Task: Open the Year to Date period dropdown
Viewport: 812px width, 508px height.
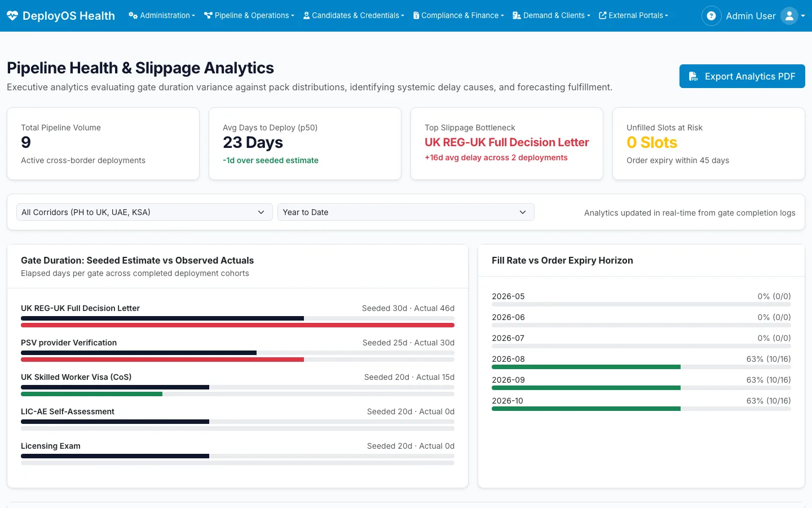Action: tap(406, 212)
